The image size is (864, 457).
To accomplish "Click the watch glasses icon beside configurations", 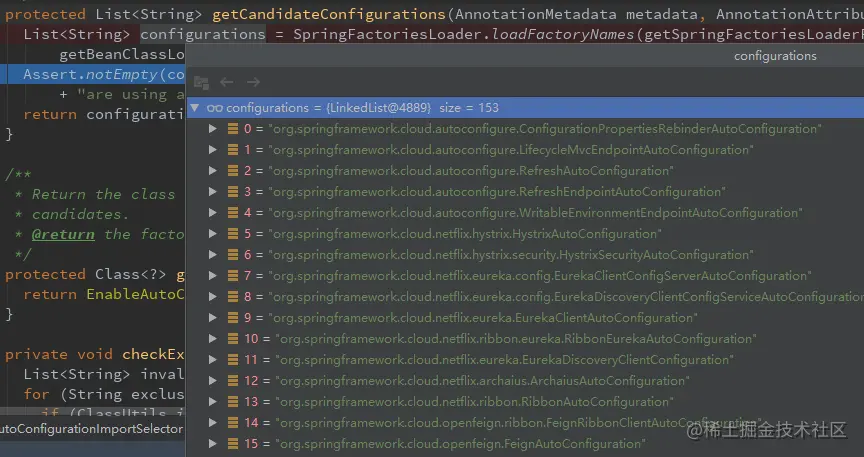I will (214, 108).
